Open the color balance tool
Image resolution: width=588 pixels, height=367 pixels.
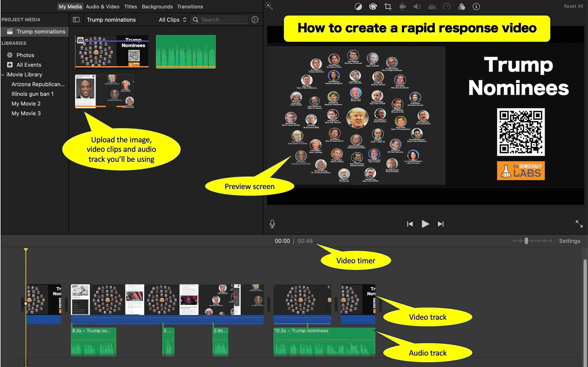358,7
